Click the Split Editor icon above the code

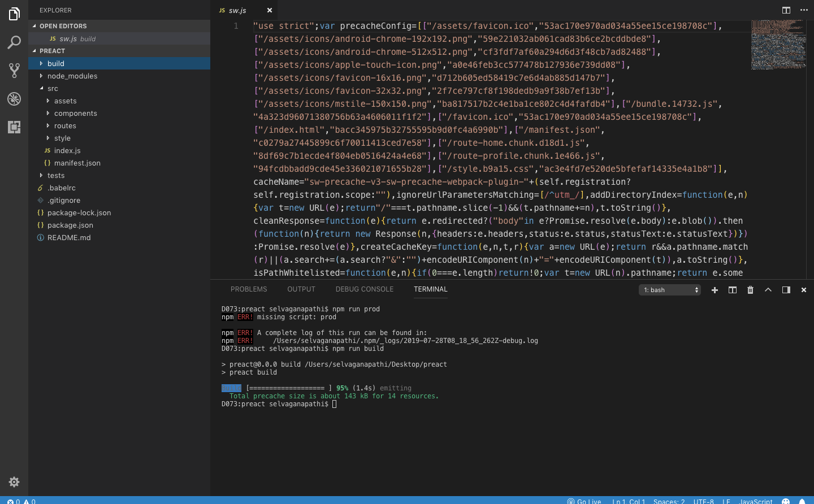786,10
